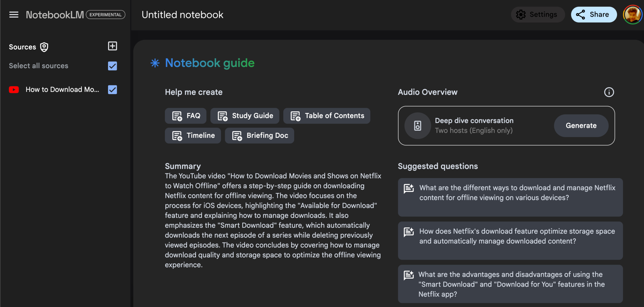This screenshot has width=644, height=307.
Task: Click the Audio Overview info icon
Action: [609, 92]
